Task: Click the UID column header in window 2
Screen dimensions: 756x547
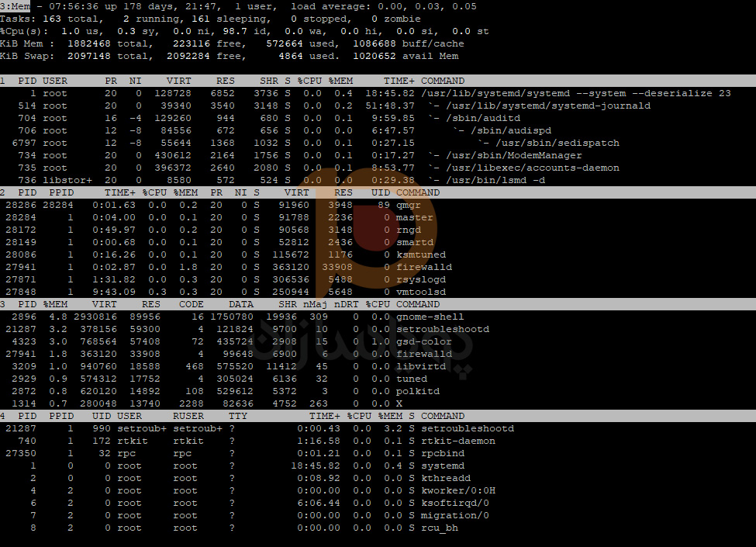Action: [x=381, y=192]
